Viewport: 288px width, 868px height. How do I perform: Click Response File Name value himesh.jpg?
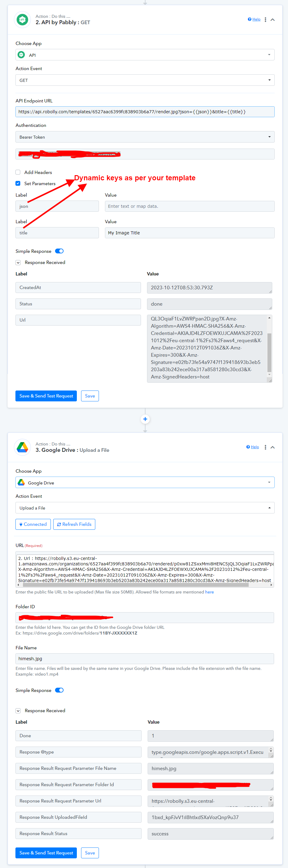[210, 769]
